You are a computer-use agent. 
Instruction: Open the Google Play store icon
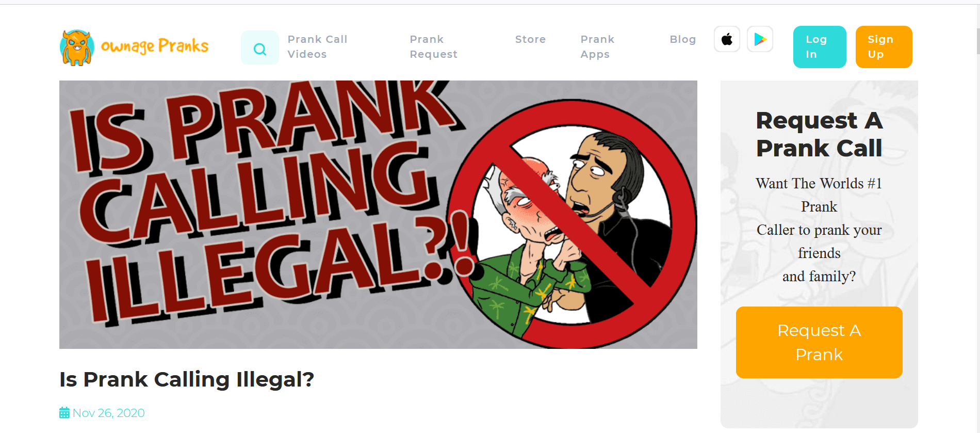click(x=760, y=39)
